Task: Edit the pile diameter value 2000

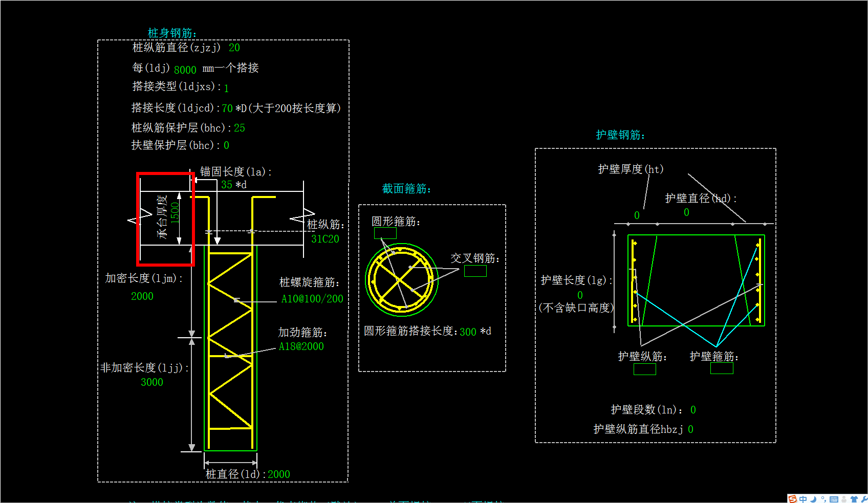Action: pos(279,474)
